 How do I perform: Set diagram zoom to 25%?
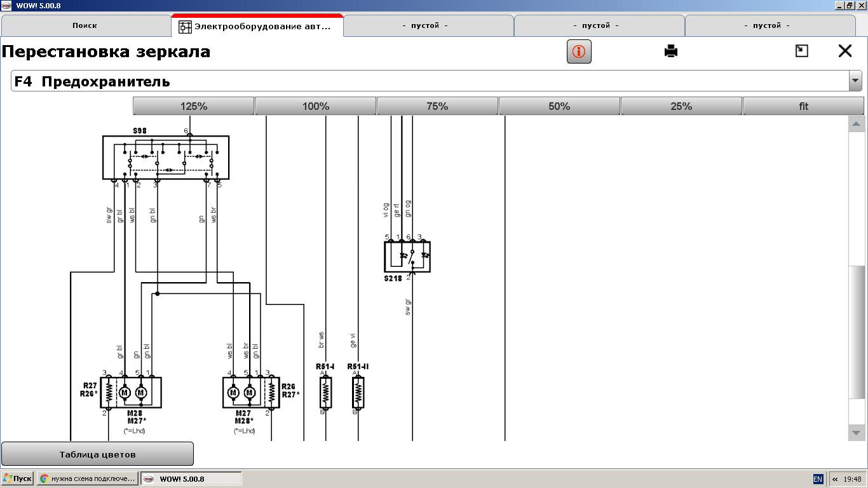(x=681, y=106)
